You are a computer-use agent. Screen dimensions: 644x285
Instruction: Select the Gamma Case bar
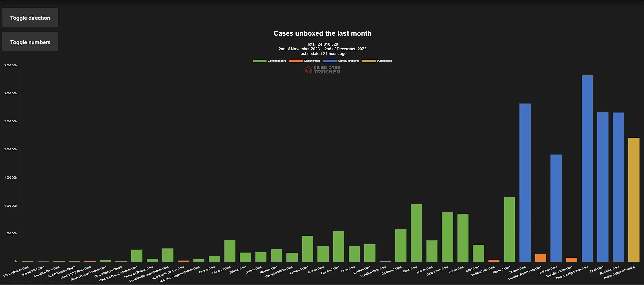tap(323, 254)
